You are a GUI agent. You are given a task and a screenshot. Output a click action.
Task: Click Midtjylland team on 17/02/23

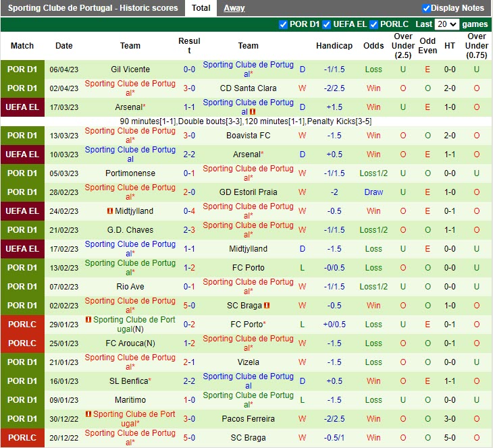point(248,249)
